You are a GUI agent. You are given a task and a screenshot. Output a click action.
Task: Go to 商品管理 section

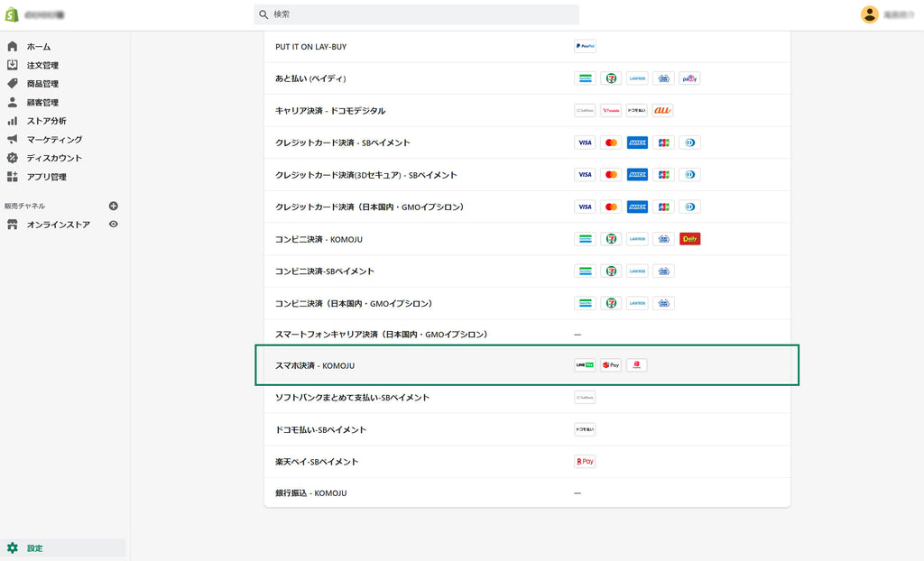[x=42, y=84]
